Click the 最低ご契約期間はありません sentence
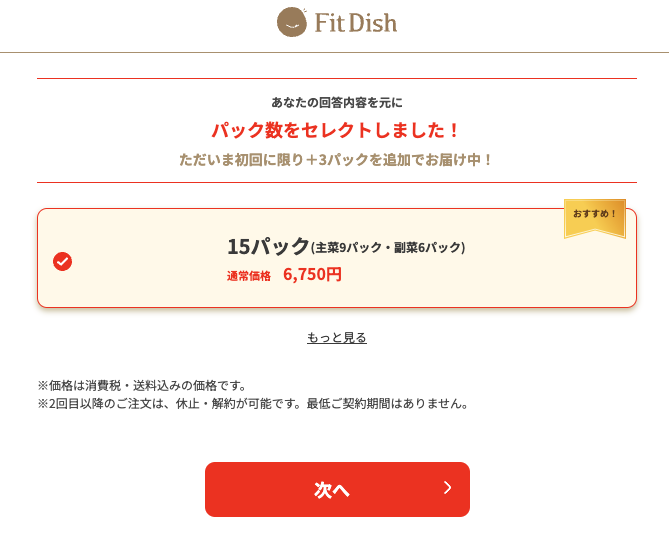The width and height of the screenshot is (669, 548). (387, 404)
